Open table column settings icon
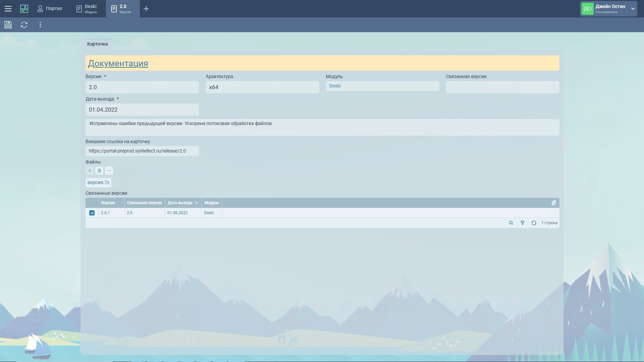Viewport: 644px width, 362px height. click(554, 203)
